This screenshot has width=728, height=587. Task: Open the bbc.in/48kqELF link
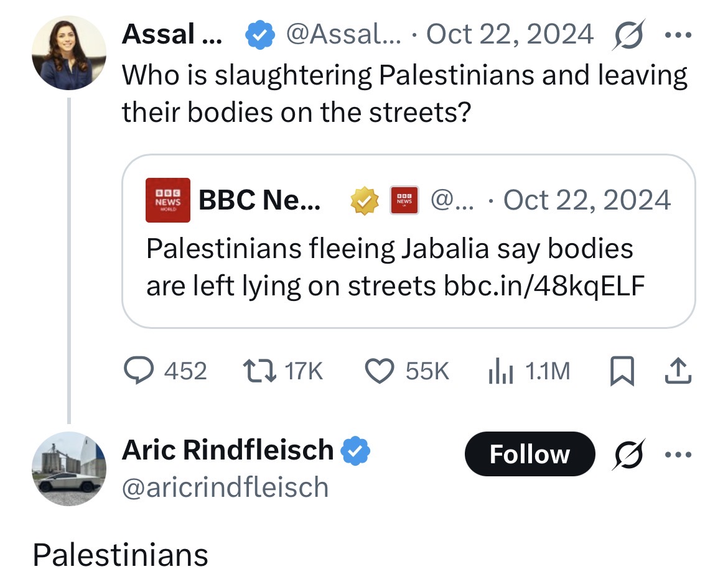pyautogui.click(x=544, y=285)
